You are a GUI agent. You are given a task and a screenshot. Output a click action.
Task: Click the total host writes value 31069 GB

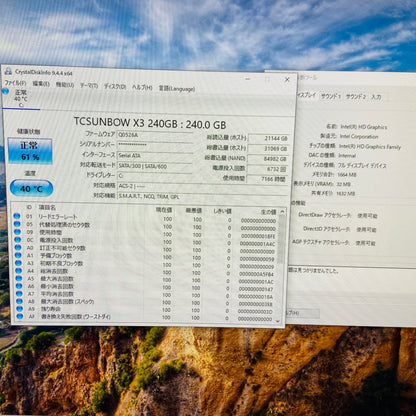coord(268,149)
